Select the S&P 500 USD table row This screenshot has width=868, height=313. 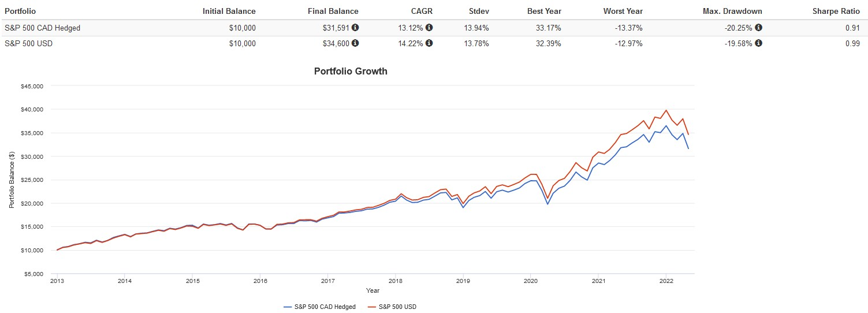click(x=28, y=43)
